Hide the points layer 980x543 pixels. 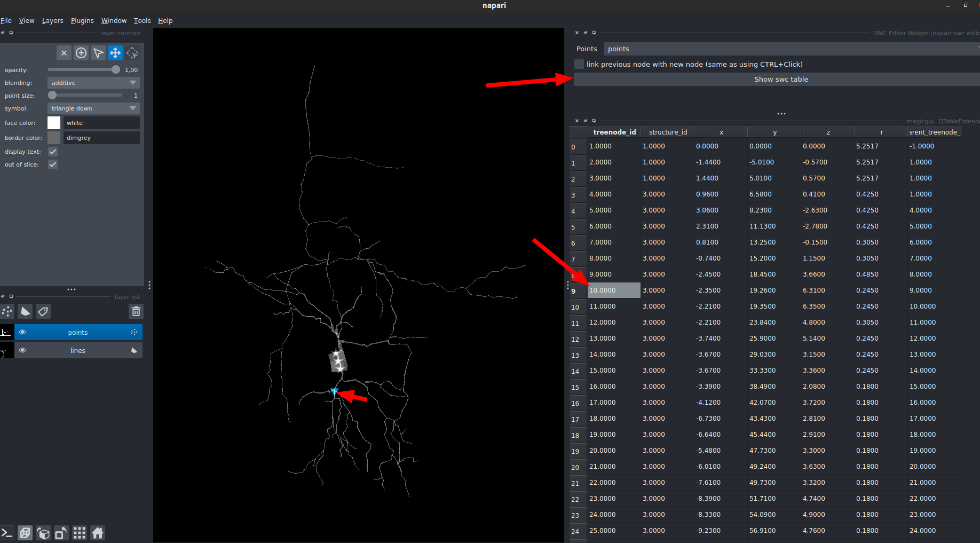pos(22,332)
